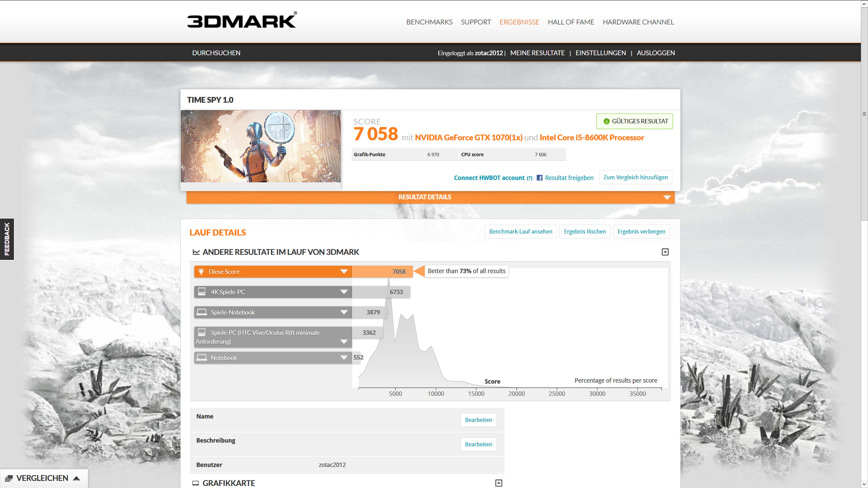Click the page scrollbar down arrow
This screenshot has height=488, width=868.
click(864, 484)
